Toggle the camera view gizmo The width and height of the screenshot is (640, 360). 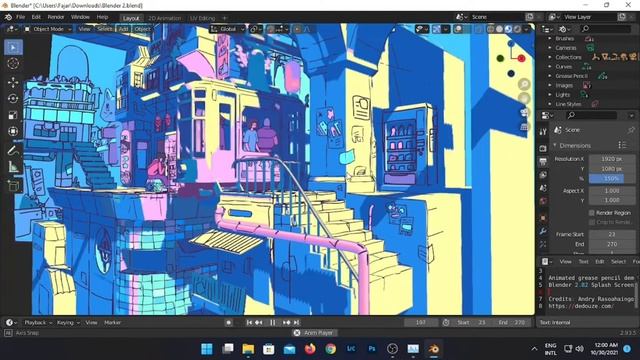click(x=524, y=112)
